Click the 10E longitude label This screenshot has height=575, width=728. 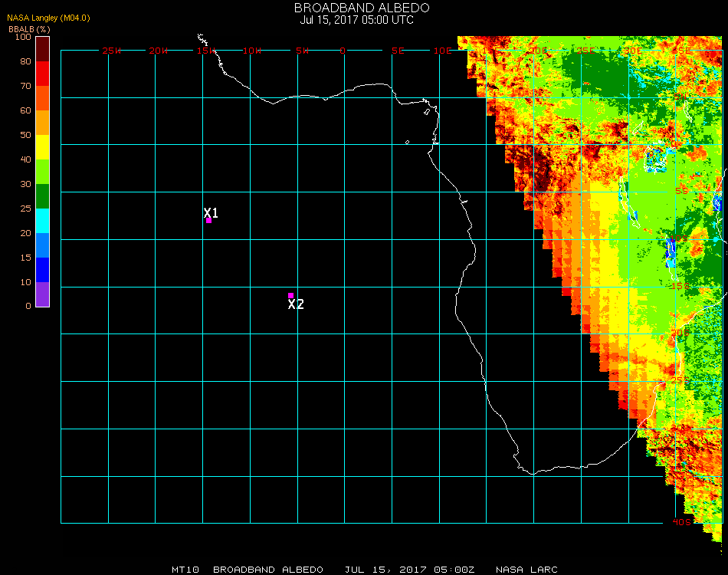click(x=442, y=51)
